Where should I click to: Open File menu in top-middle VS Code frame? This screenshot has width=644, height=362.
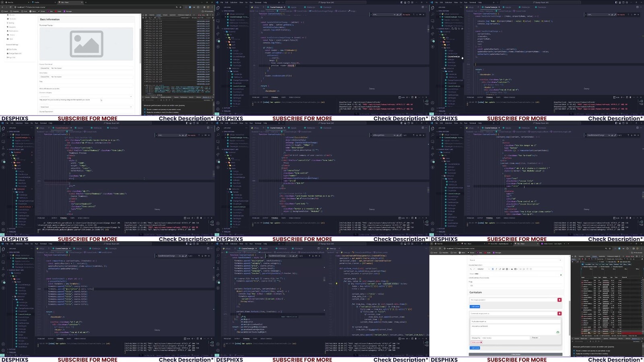point(221,2)
